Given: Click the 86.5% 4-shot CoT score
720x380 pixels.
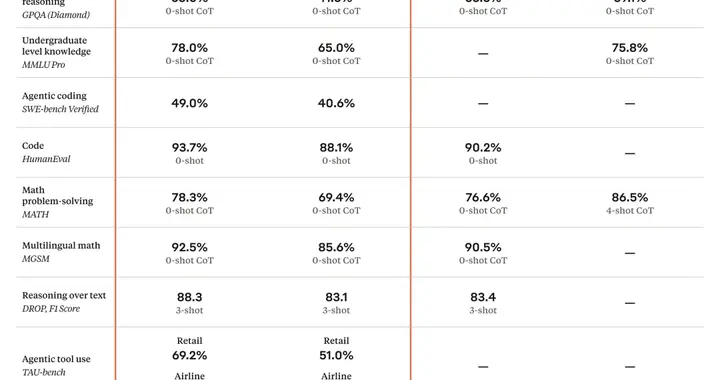Looking at the screenshot, I should (x=630, y=197).
